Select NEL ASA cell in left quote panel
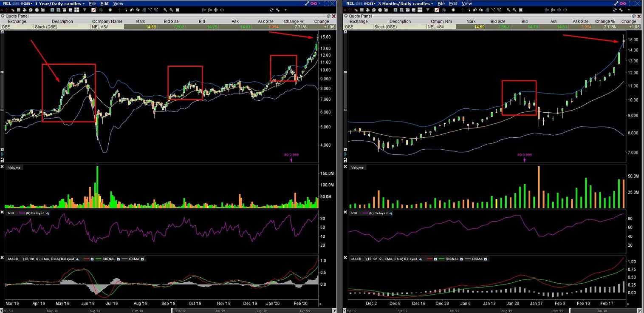 pyautogui.click(x=107, y=26)
